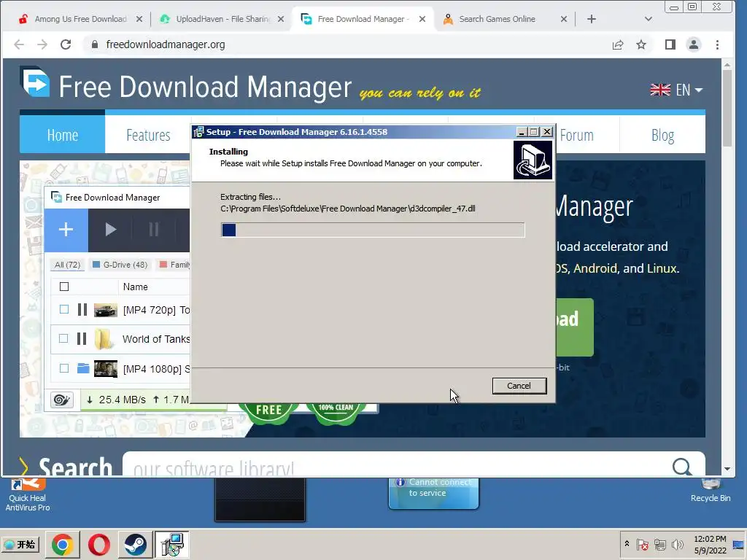Click the page scrollbar up arrow
Screen dimensions: 747x560
[x=727, y=65]
